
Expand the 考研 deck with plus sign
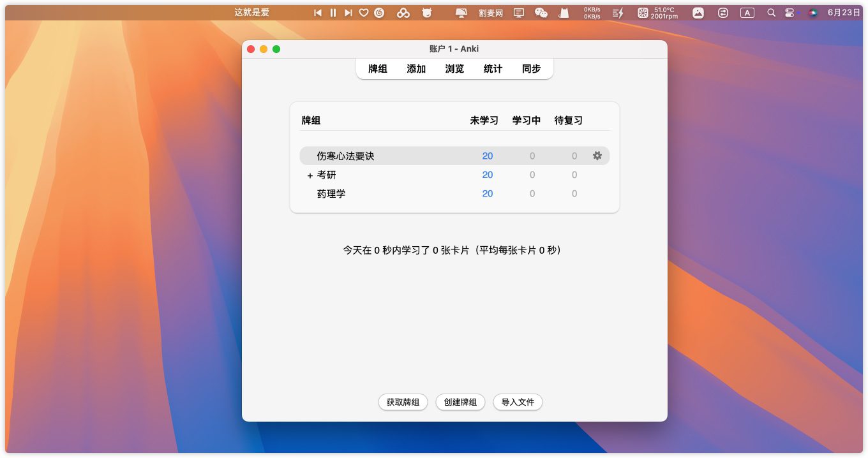pyautogui.click(x=310, y=175)
